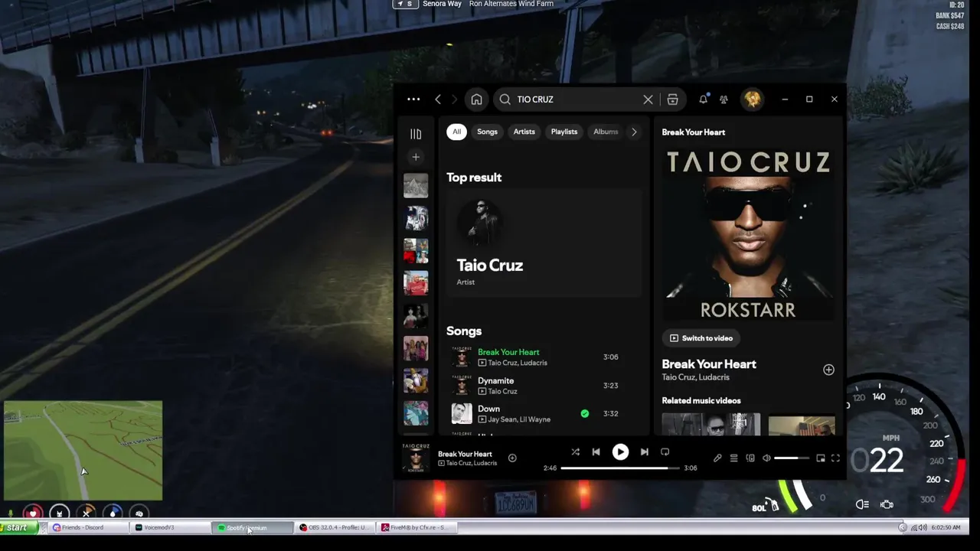
Task: Create playlist with the plus icon
Action: tap(416, 157)
